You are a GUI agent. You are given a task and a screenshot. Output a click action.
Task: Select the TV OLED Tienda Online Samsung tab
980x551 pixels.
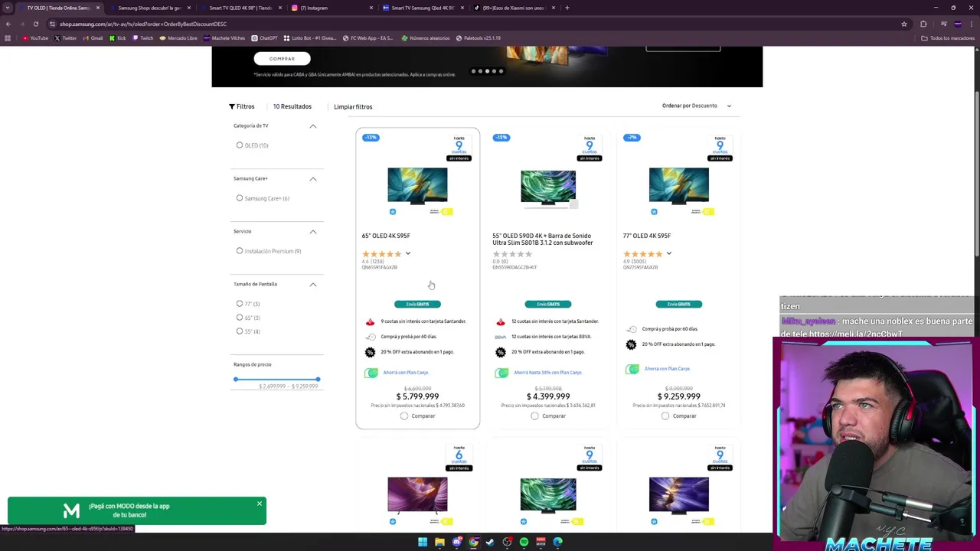(58, 8)
